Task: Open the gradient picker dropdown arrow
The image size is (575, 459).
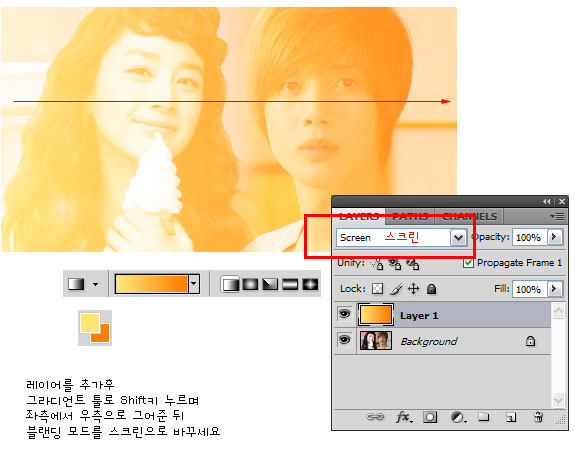Action: click(194, 284)
